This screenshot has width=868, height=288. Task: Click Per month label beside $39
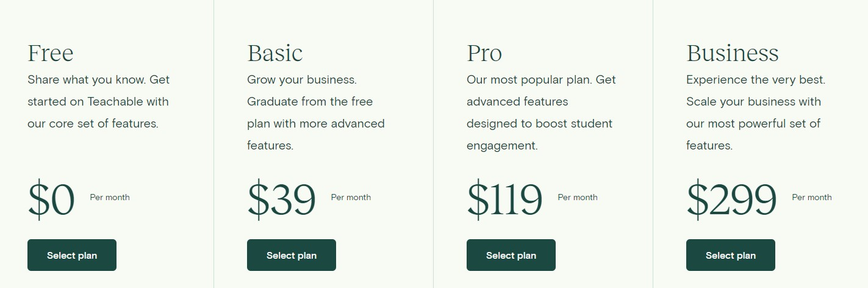[x=351, y=197]
